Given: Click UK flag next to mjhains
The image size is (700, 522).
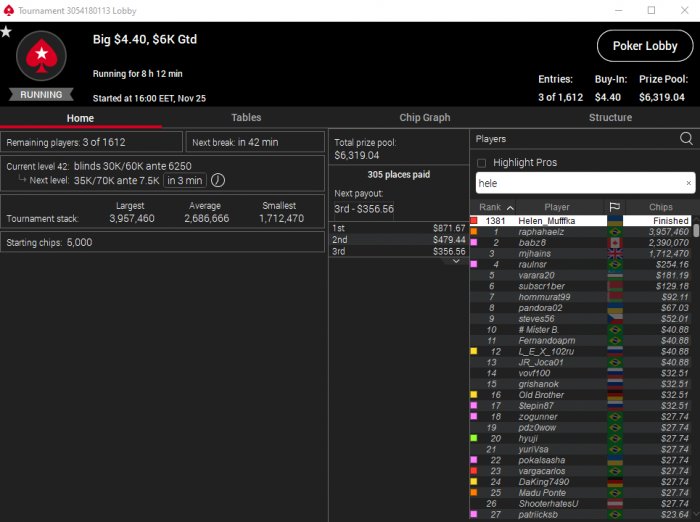Looking at the screenshot, I should tap(615, 254).
